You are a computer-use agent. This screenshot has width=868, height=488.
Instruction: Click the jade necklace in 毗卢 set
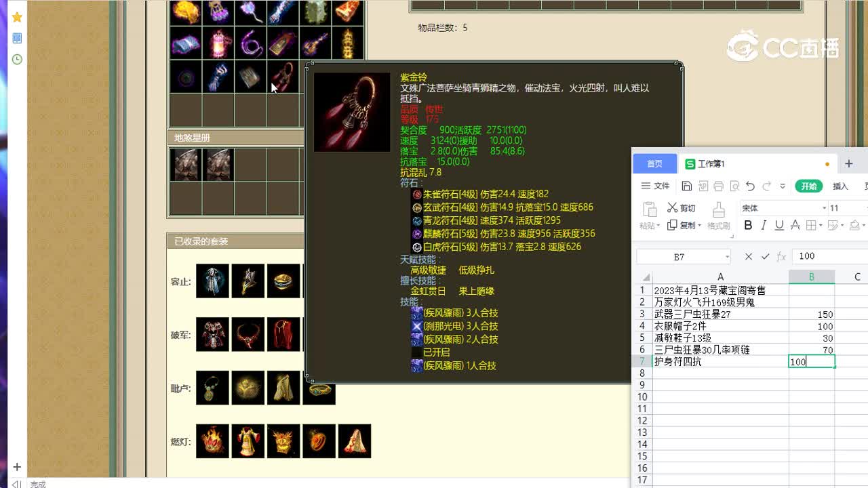coord(212,388)
